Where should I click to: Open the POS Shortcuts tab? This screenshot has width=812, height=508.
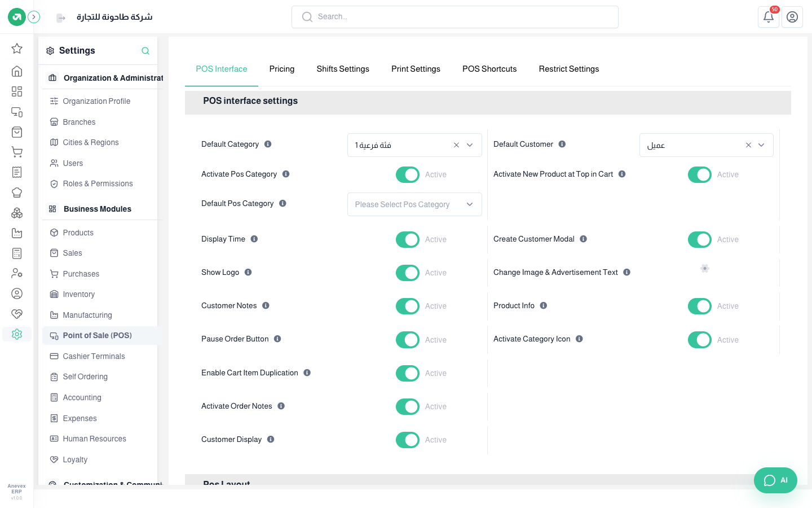click(x=489, y=69)
